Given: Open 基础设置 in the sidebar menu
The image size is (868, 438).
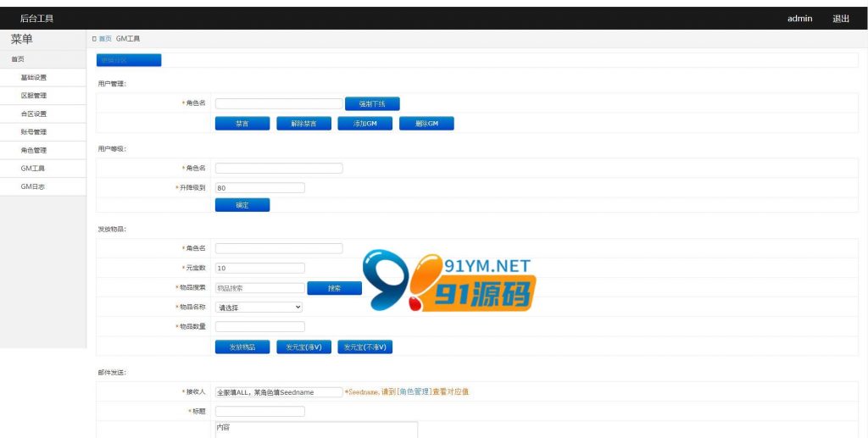Looking at the screenshot, I should [x=33, y=77].
